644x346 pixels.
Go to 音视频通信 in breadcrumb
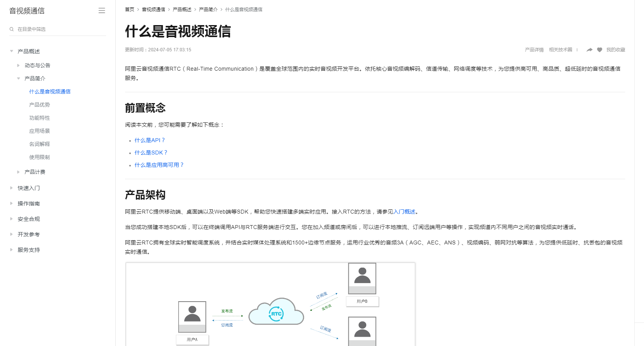pos(154,10)
